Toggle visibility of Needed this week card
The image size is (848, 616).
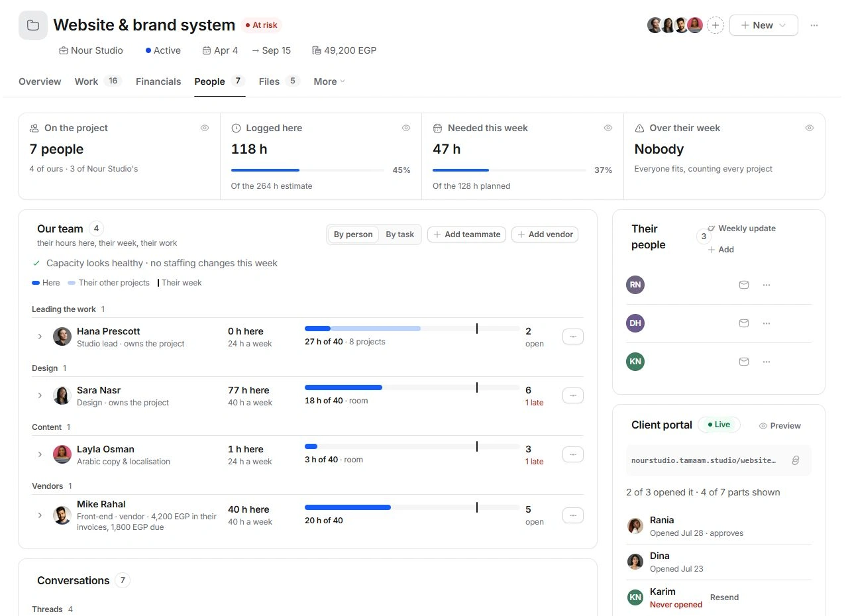(x=608, y=128)
